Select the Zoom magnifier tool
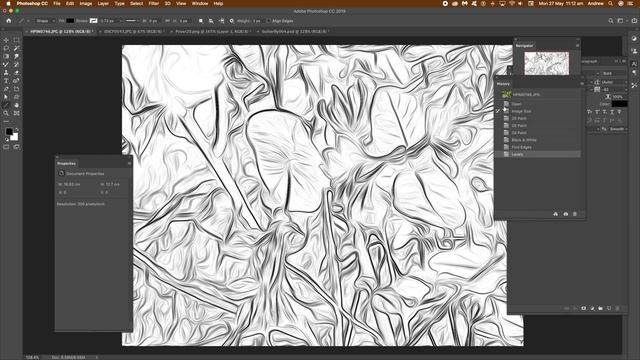640x360 pixels. tap(6, 113)
